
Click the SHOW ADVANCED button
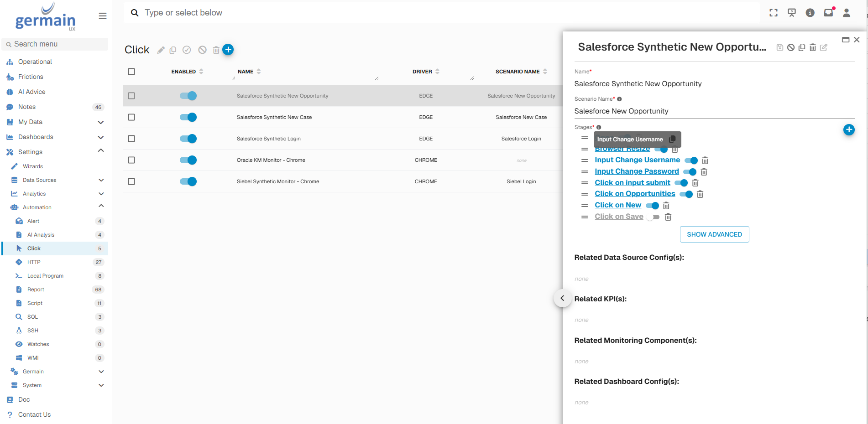[715, 234]
